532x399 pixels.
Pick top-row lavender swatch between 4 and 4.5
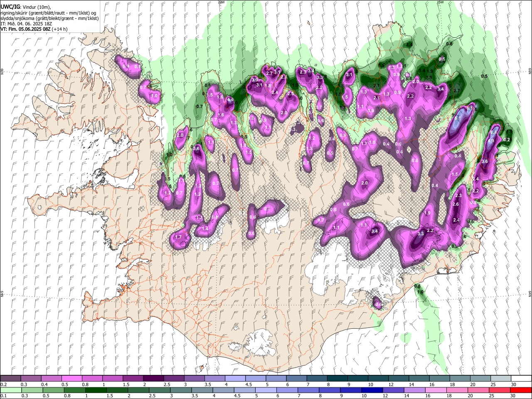tap(235, 379)
